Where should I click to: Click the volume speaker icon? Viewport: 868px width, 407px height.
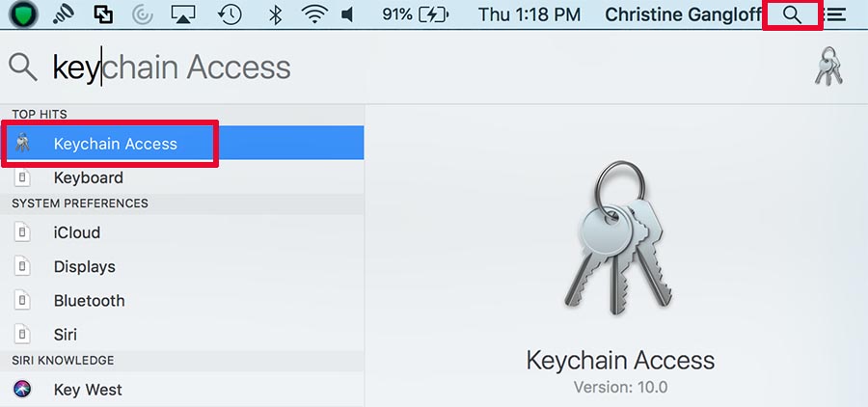348,15
